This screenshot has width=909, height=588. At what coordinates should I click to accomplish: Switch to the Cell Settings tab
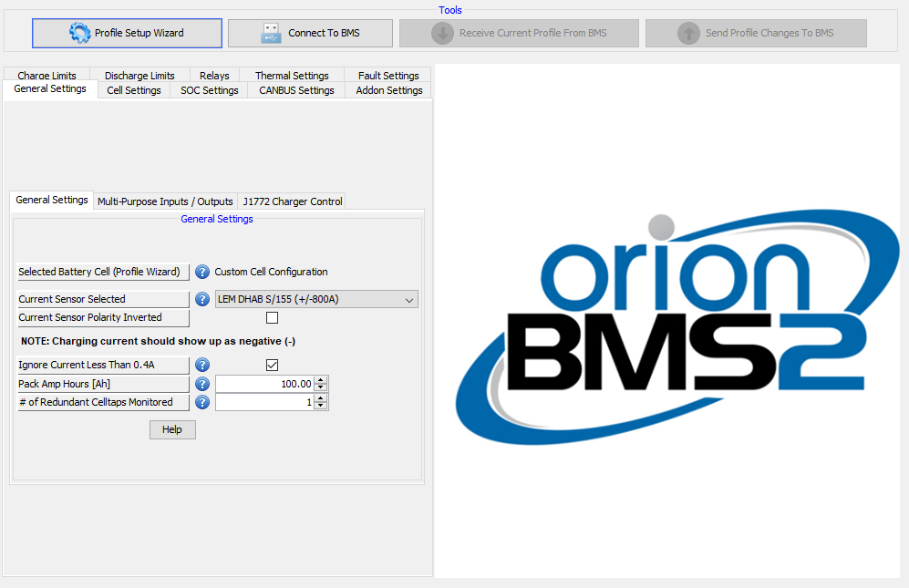point(134,90)
